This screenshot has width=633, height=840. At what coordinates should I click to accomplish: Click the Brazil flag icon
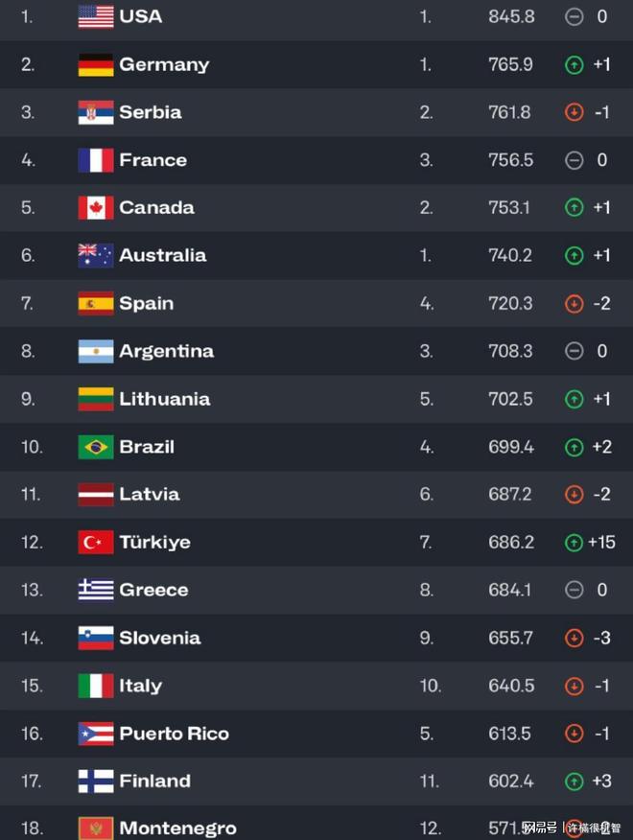[x=96, y=447]
